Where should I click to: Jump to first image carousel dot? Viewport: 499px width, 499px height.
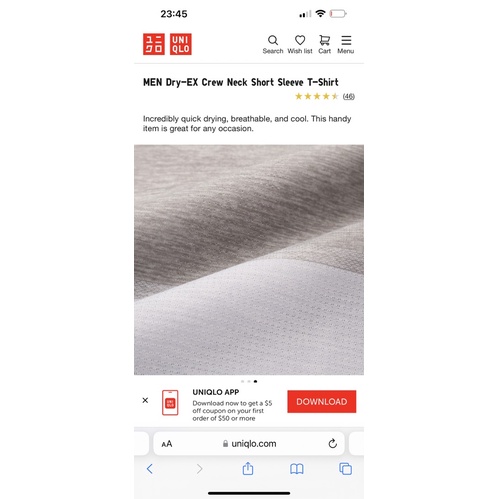[242, 381]
